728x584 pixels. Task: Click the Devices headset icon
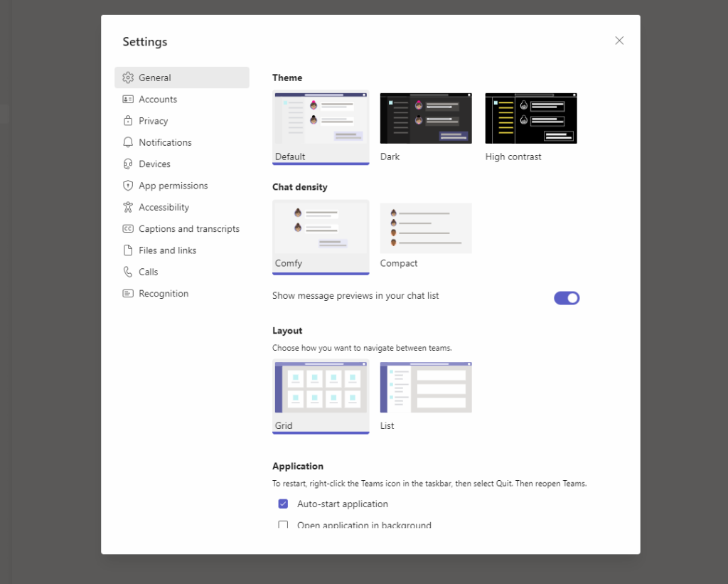[128, 164]
